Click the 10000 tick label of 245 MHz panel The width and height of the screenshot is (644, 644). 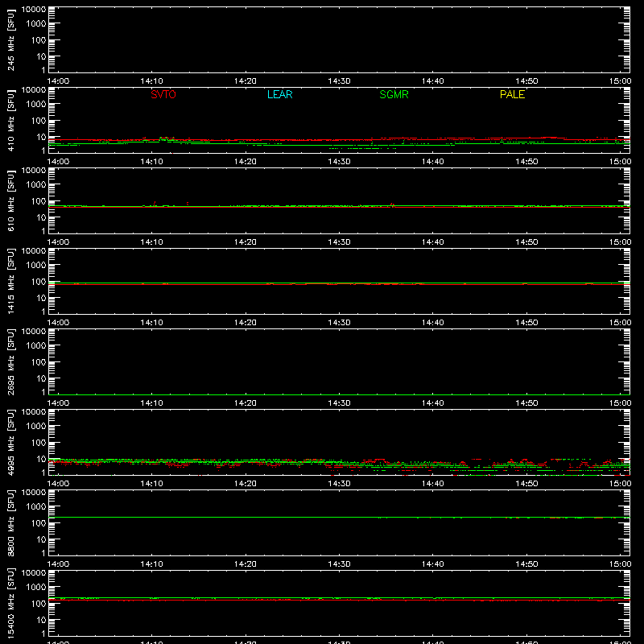(x=34, y=10)
